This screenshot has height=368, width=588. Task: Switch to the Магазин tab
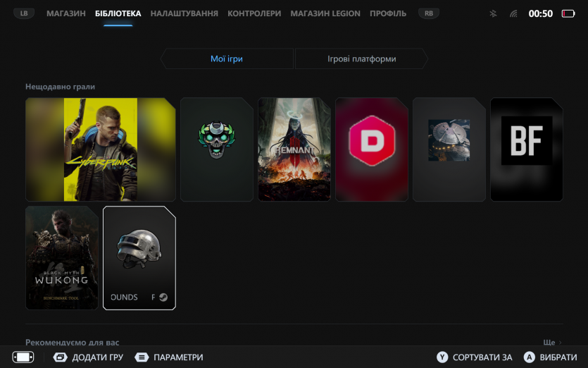[x=66, y=13]
